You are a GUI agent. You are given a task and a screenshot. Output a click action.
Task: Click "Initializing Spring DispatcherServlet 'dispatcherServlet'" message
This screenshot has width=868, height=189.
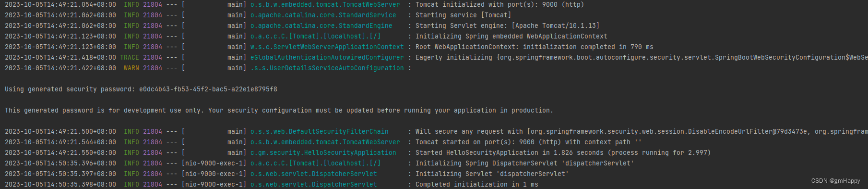(x=524, y=164)
